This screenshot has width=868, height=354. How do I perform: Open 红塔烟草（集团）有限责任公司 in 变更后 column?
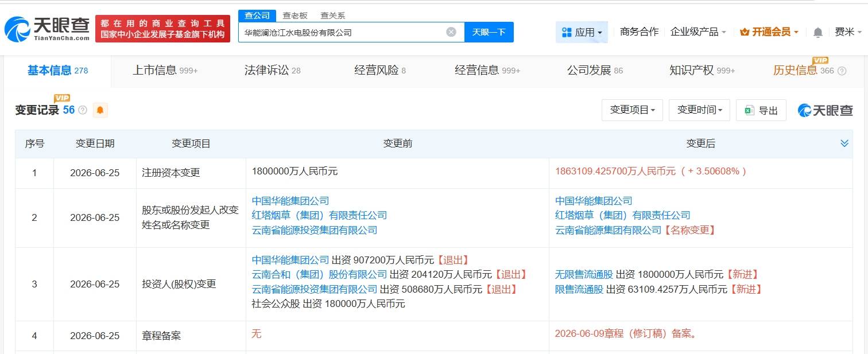(622, 216)
